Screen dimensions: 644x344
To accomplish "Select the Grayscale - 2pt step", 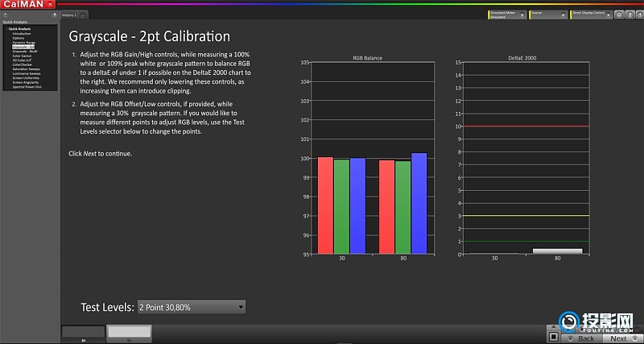I will pyautogui.click(x=23, y=47).
